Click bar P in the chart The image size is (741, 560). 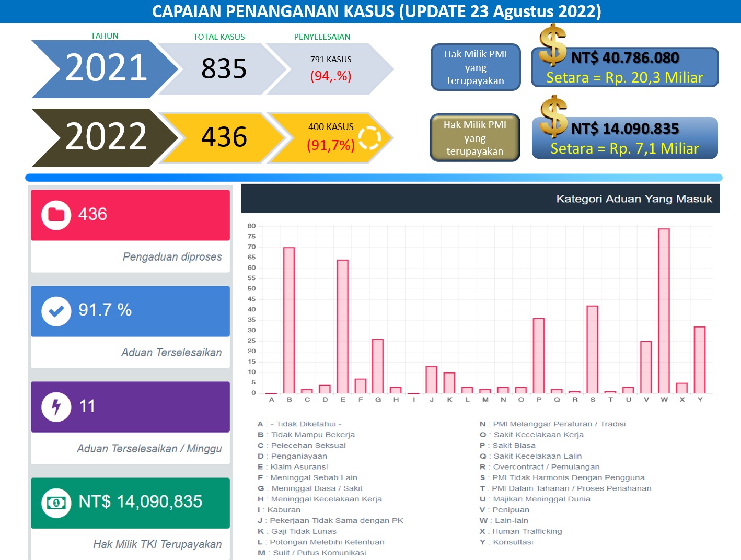[x=539, y=356]
